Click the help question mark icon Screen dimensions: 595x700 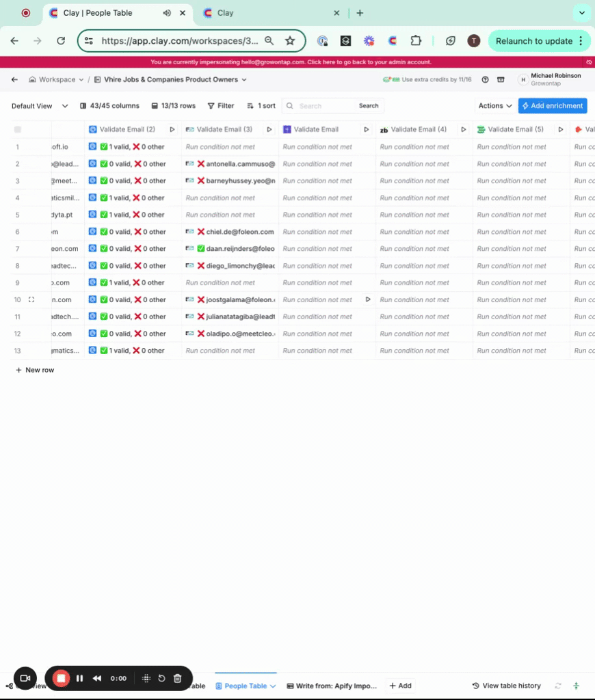tap(485, 79)
